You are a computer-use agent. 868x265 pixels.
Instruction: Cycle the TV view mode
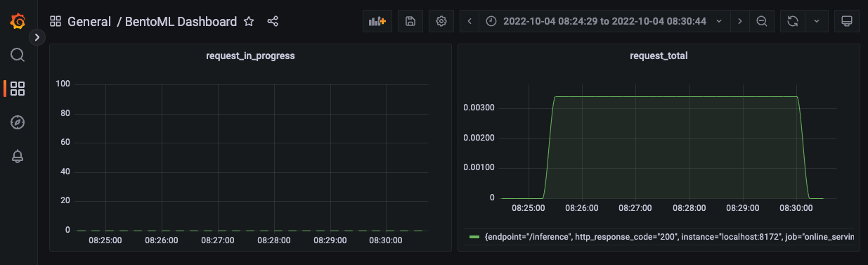point(847,21)
